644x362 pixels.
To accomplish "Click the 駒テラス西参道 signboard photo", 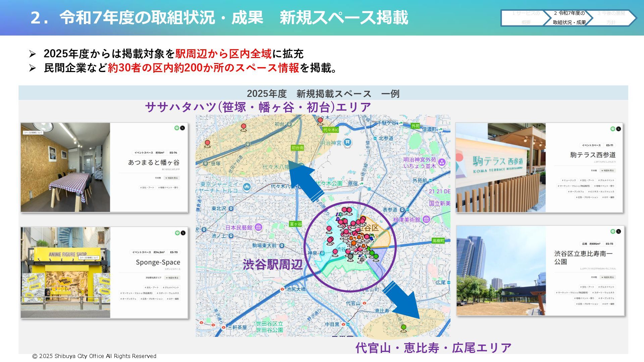I will [x=500, y=168].
